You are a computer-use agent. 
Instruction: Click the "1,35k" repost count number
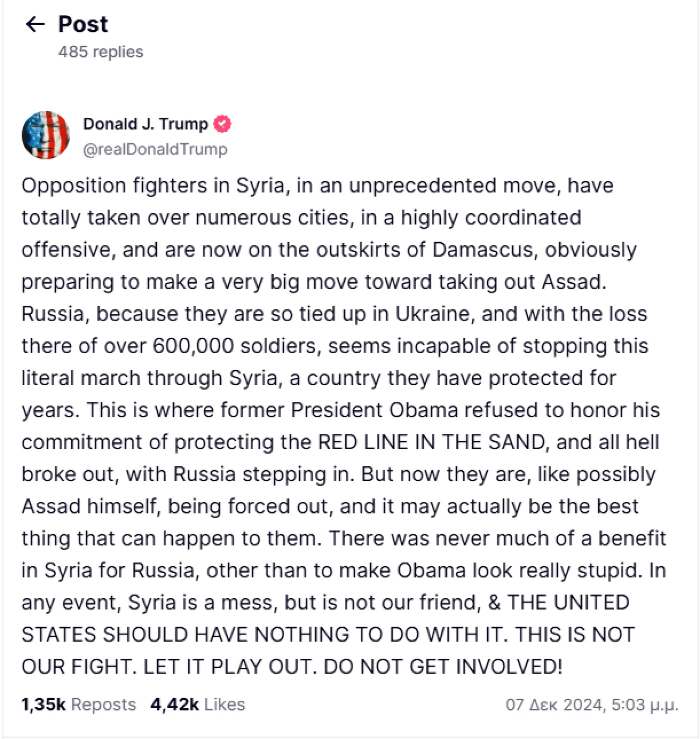[43, 704]
